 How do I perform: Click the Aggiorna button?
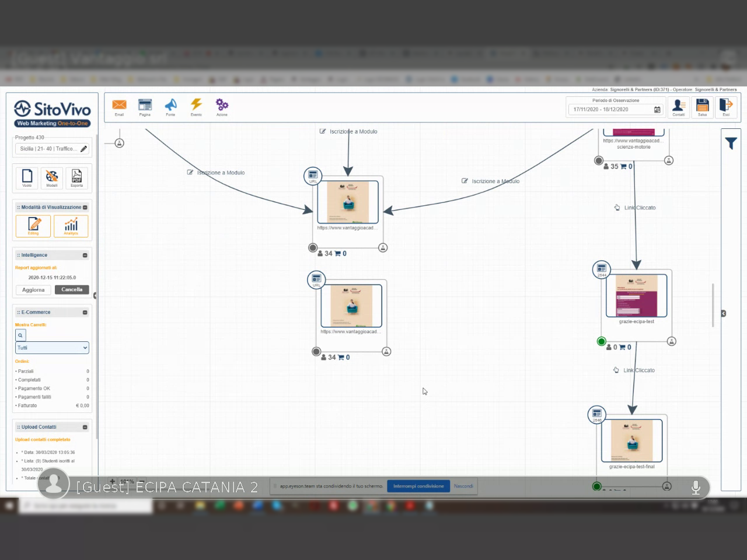click(33, 290)
